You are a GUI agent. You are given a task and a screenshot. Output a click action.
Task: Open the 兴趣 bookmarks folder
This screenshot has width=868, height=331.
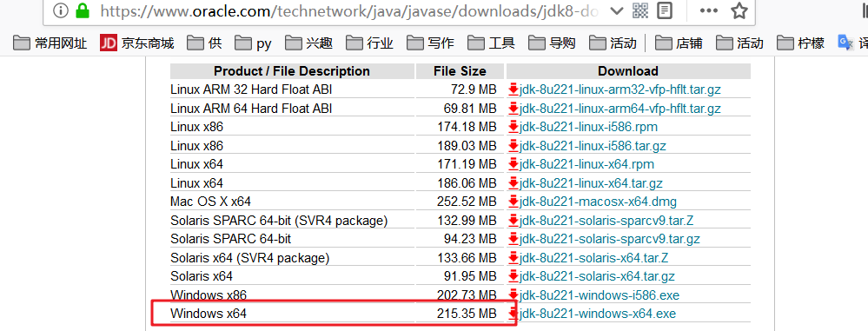[x=309, y=43]
